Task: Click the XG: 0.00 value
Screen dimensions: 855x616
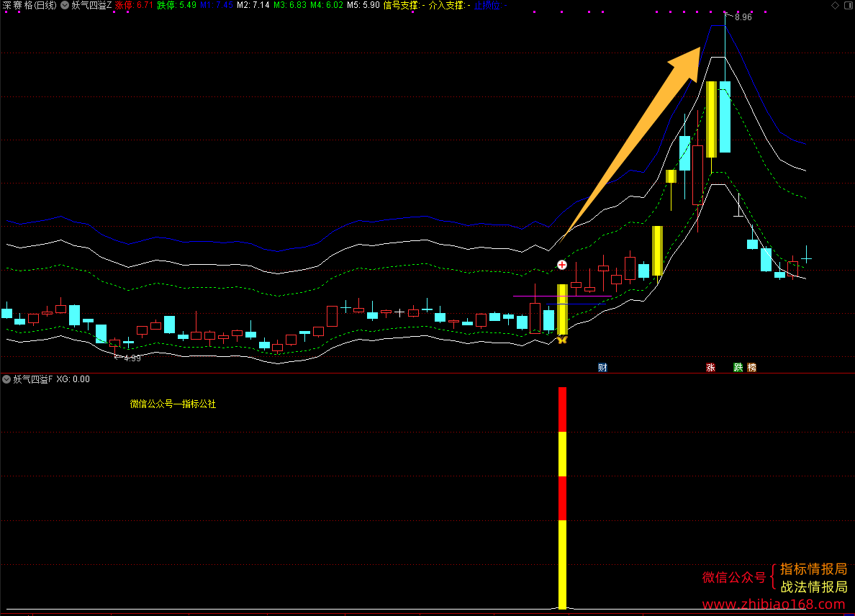Action: [x=73, y=379]
